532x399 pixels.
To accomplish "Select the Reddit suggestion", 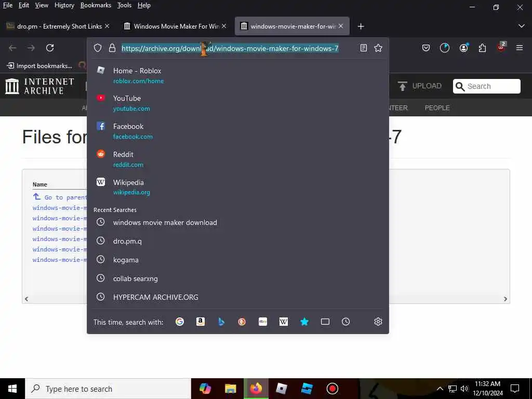I will [x=237, y=159].
